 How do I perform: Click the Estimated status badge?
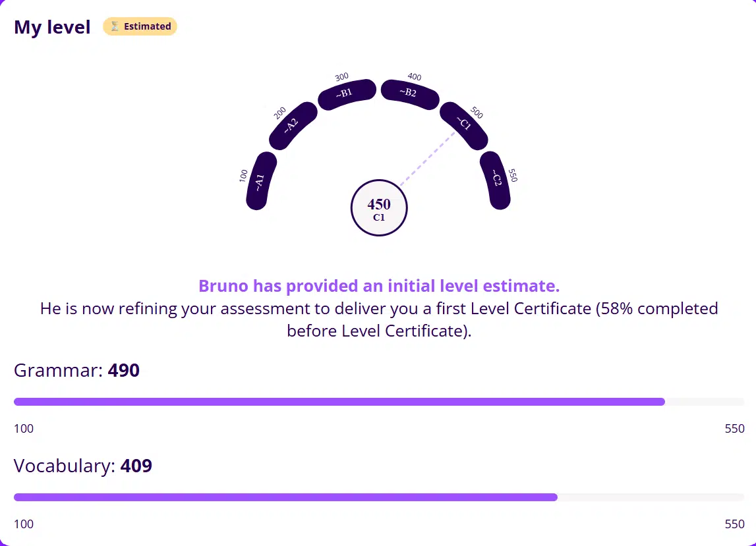pos(140,27)
